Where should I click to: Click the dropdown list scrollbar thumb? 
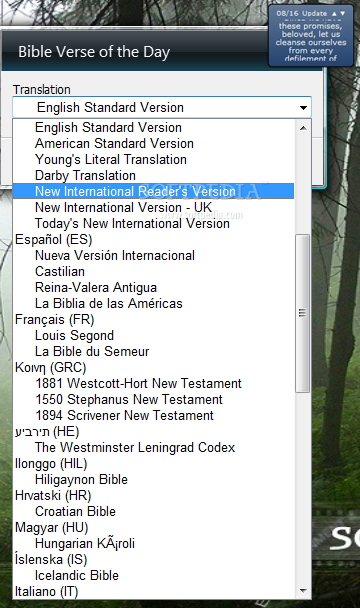(x=303, y=313)
